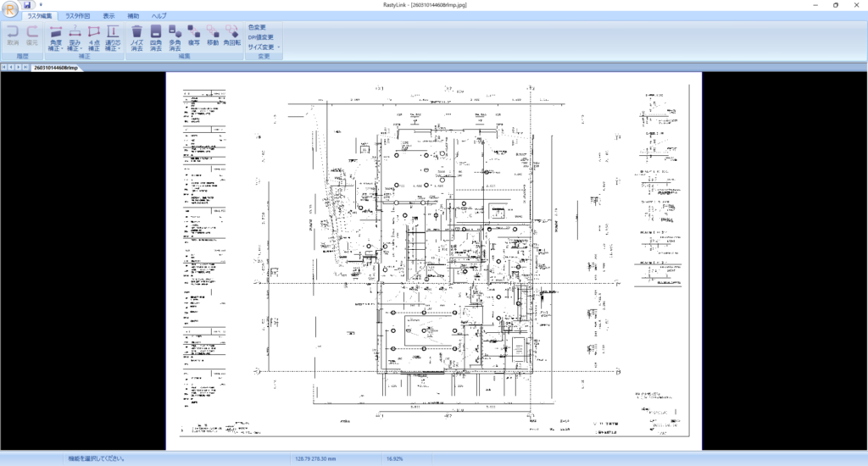Click the 色変更 color change button
This screenshot has width=868, height=466.
[257, 27]
